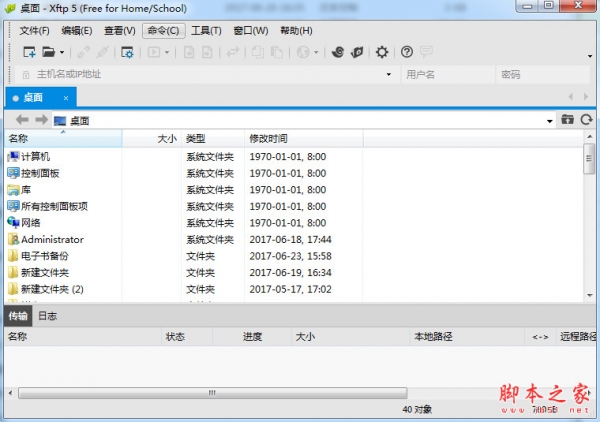
Task: Open the 命令(C) menu
Action: (164, 31)
